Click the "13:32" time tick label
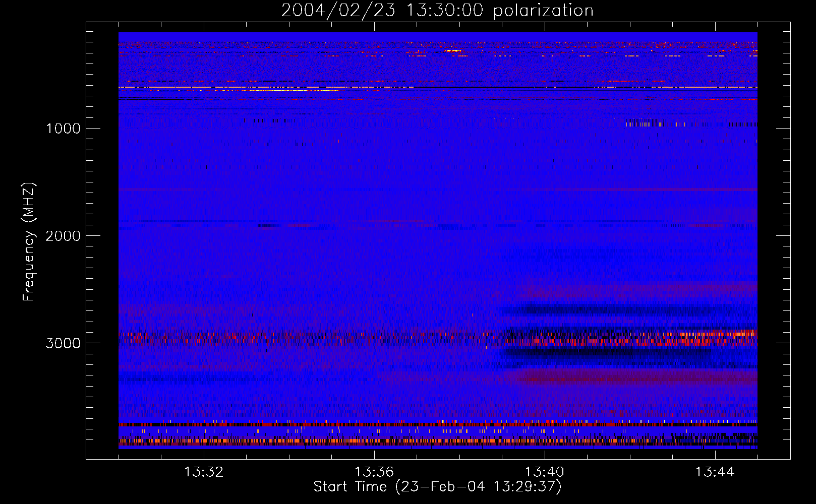Screen dimensions: 816x504 coord(204,472)
